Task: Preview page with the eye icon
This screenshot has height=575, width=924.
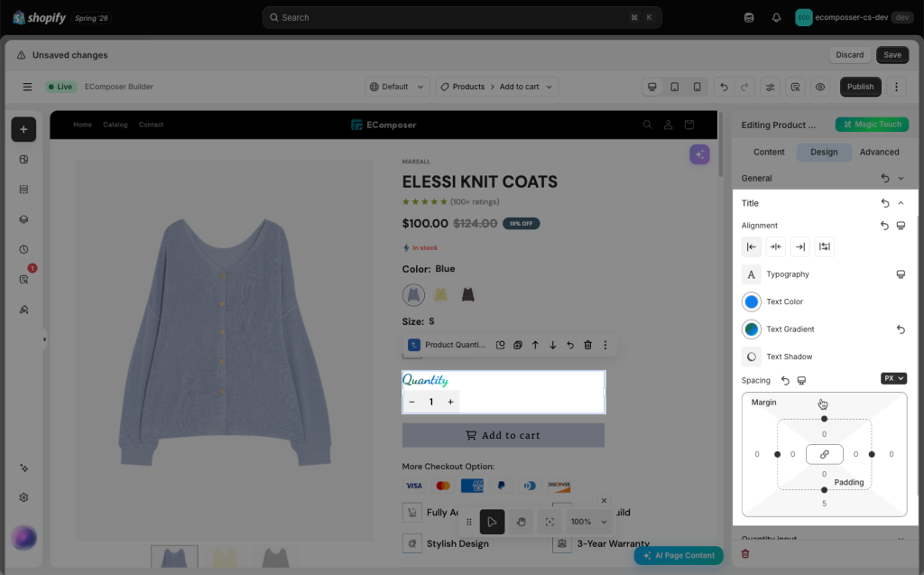Action: tap(820, 87)
